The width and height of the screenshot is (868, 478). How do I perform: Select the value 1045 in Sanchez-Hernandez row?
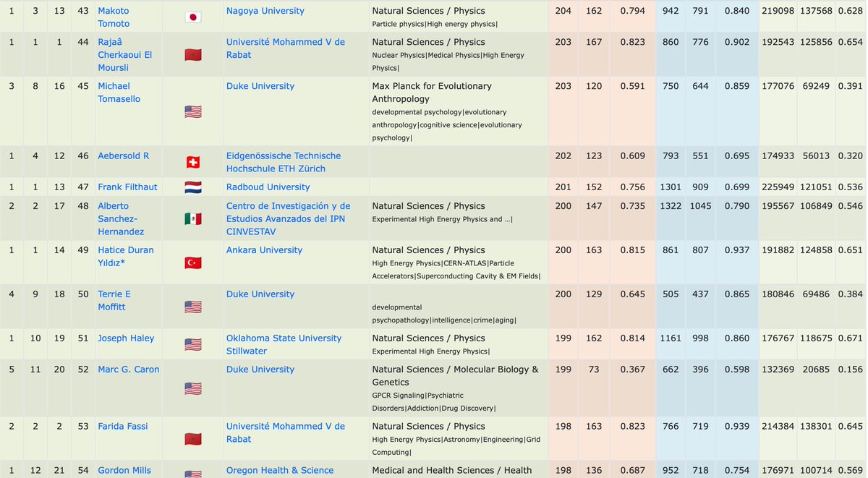pyautogui.click(x=699, y=205)
